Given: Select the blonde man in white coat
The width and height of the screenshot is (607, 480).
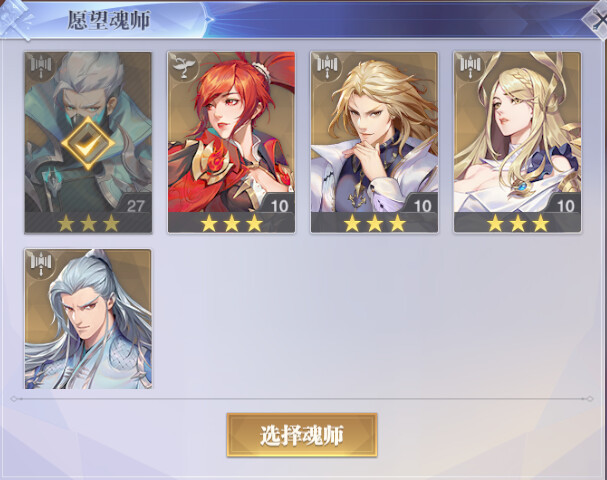Looking at the screenshot, I should tap(374, 142).
